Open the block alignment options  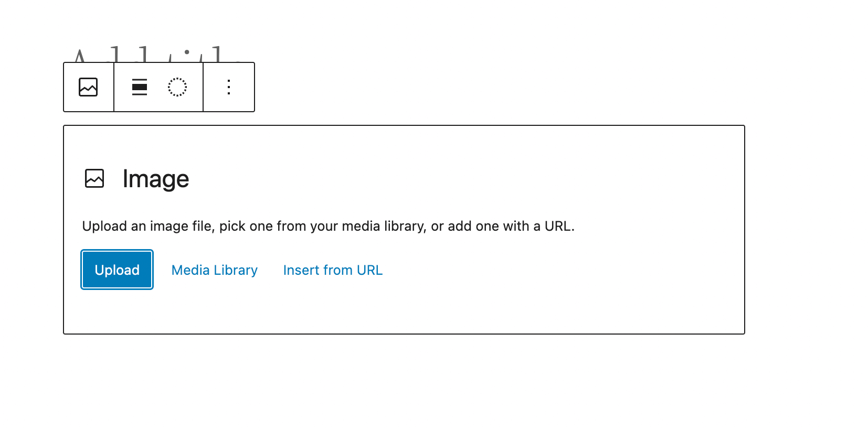(140, 87)
